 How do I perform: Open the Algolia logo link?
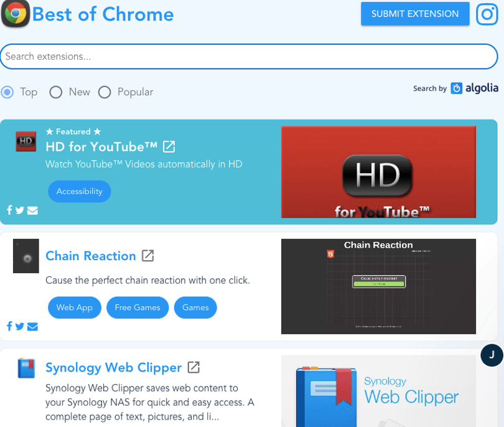click(x=474, y=88)
